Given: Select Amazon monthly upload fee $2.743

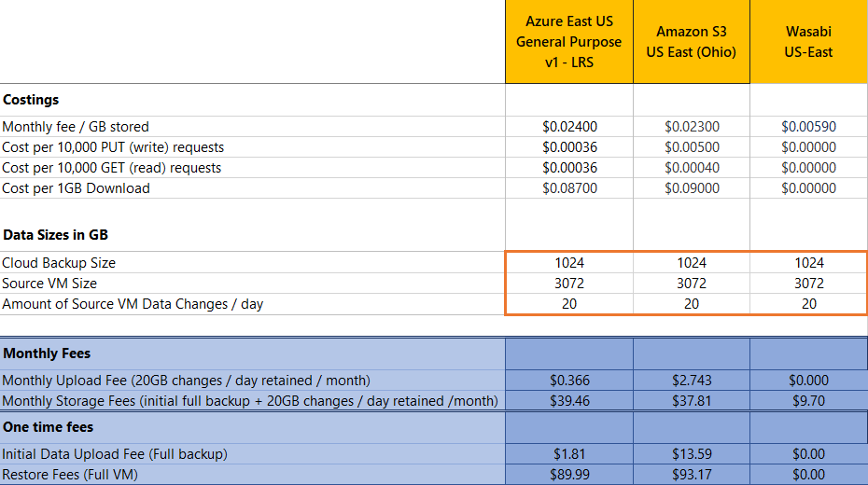Looking at the screenshot, I should coord(692,381).
